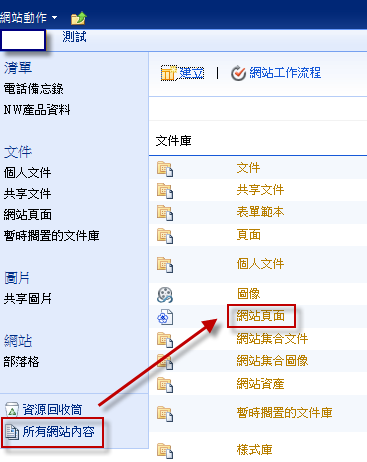This screenshot has height=462, width=367.
Task: Click the 網站工作流程 checkmark icon
Action: pyautogui.click(x=238, y=73)
